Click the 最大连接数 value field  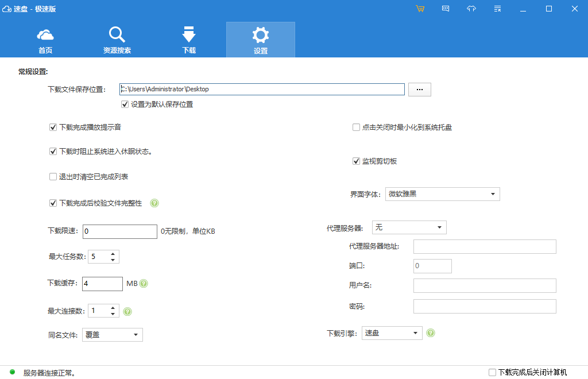pos(99,311)
